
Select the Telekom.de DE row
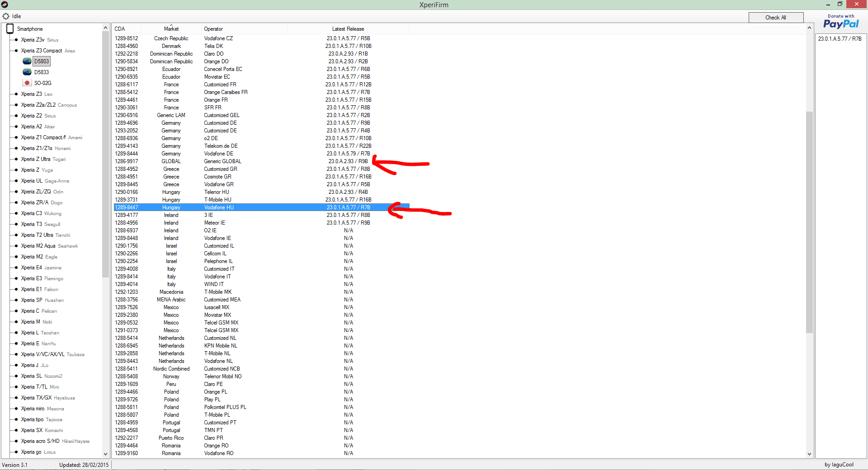click(261, 146)
